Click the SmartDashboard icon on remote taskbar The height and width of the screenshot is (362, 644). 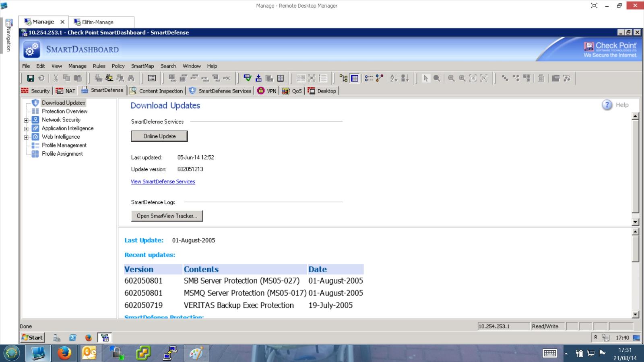click(x=105, y=338)
